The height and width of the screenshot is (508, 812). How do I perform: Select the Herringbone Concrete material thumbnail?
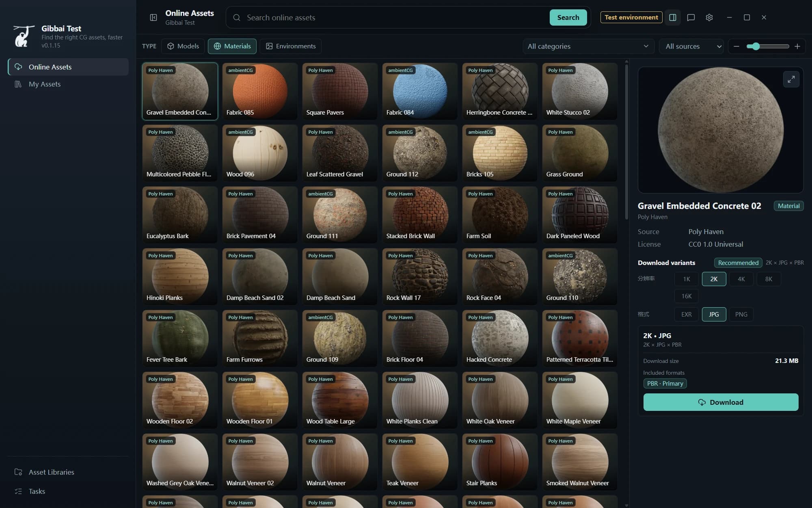coord(499,91)
